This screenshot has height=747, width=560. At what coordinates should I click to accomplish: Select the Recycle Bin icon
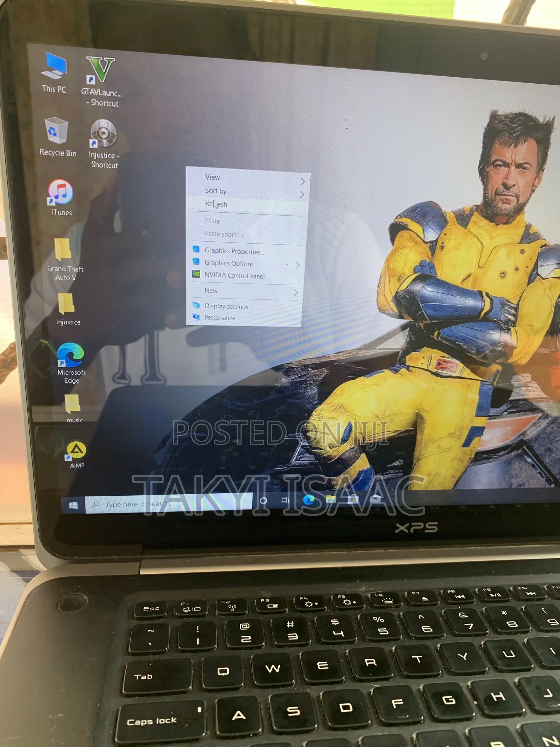pos(57,137)
